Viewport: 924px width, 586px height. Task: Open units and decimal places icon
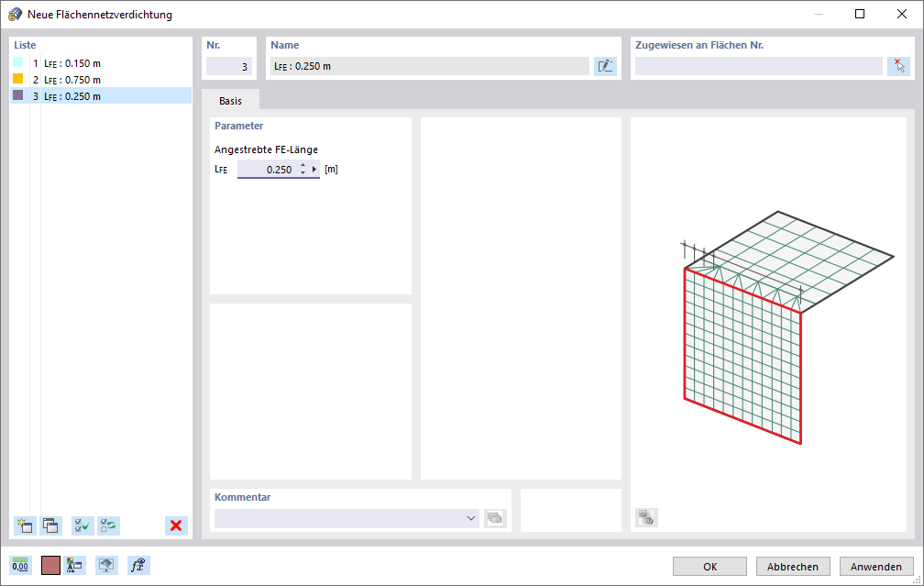(20, 565)
